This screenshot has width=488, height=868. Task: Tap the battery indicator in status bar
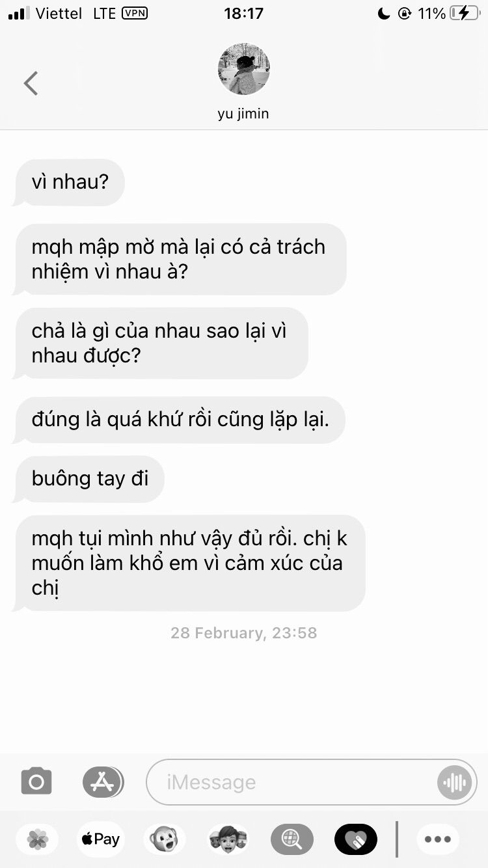[x=465, y=13]
